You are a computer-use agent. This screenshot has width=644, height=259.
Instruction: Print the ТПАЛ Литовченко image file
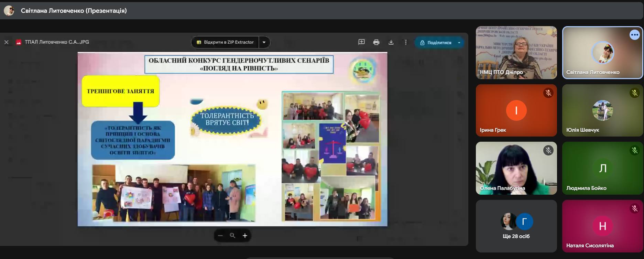[376, 42]
